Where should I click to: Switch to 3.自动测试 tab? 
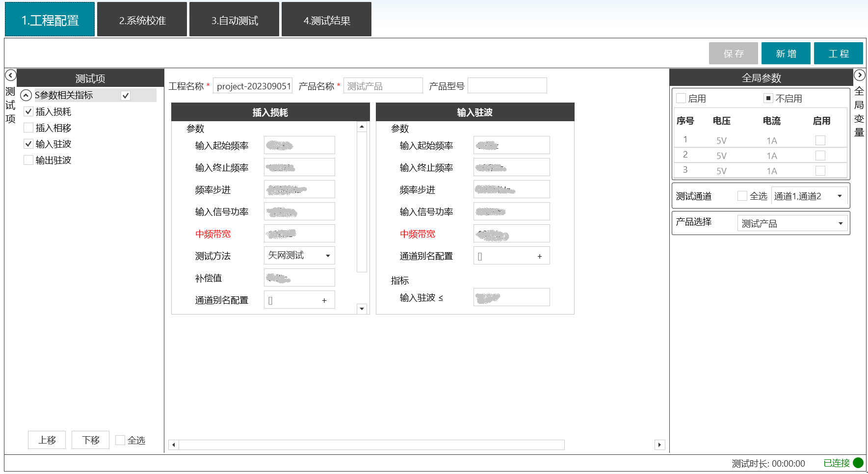(x=234, y=20)
